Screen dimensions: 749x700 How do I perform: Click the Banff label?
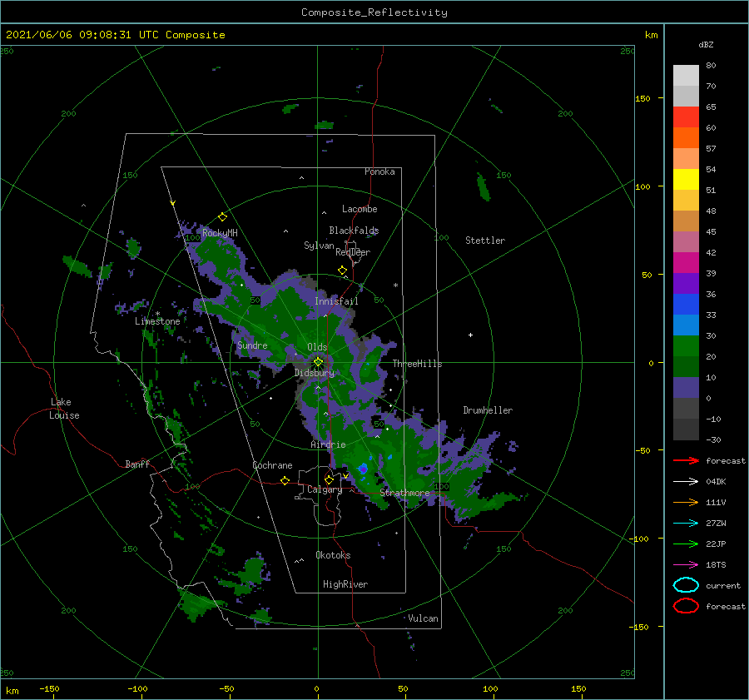coord(137,464)
